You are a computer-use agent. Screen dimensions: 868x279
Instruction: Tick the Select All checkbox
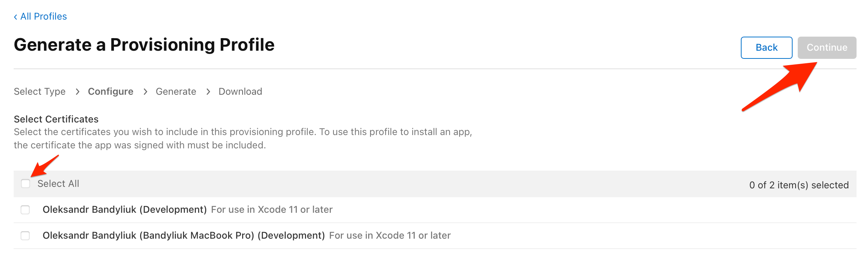click(x=26, y=184)
